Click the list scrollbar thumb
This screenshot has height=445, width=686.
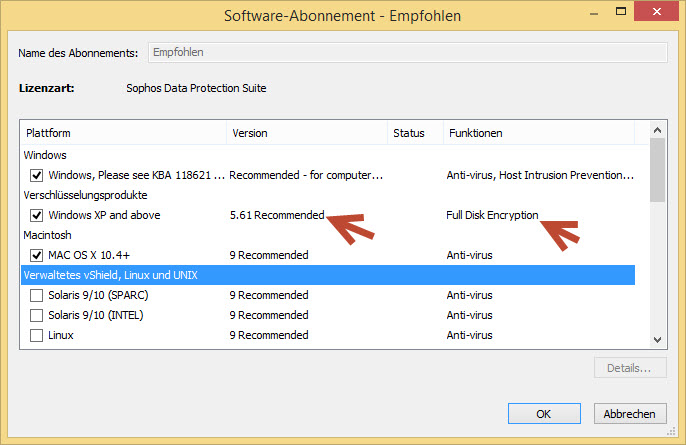pyautogui.click(x=657, y=170)
